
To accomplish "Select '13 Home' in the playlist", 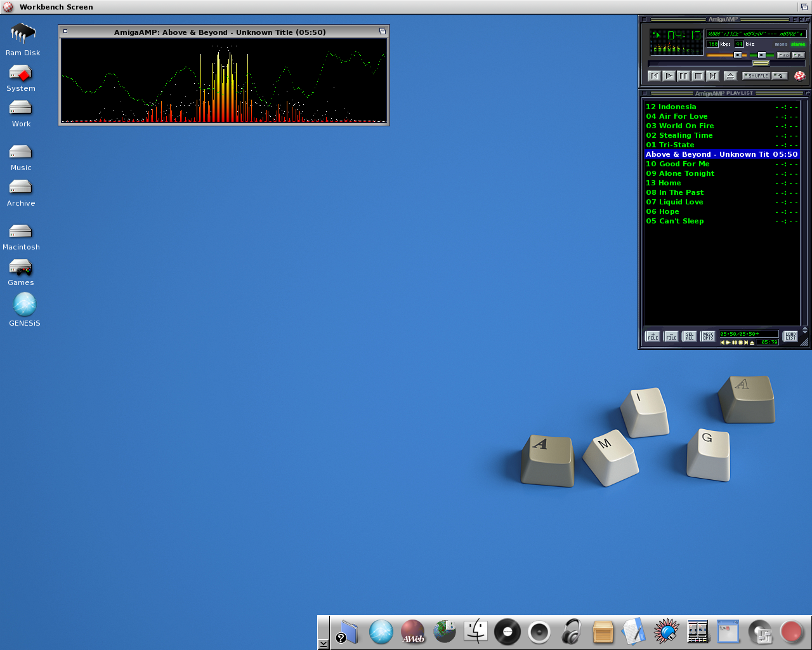I will [721, 183].
